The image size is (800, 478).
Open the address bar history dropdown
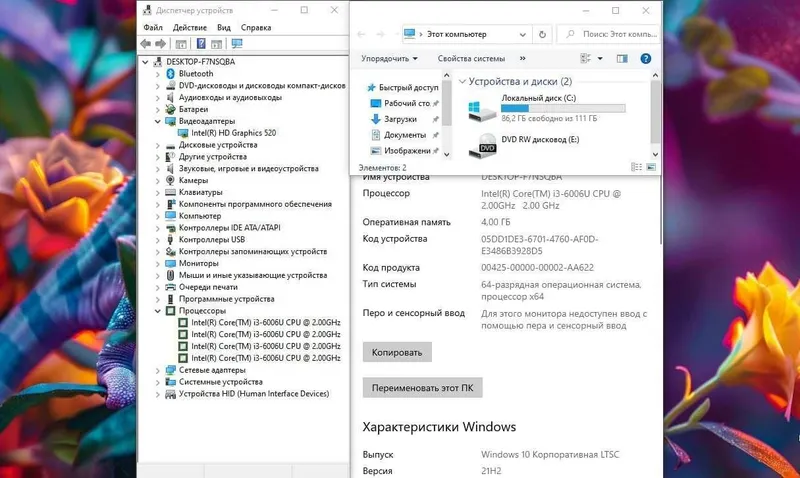pyautogui.click(x=522, y=35)
